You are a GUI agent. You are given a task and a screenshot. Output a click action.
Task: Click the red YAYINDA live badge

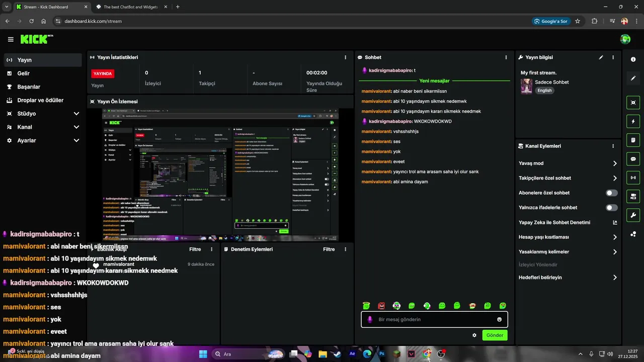[x=103, y=73]
